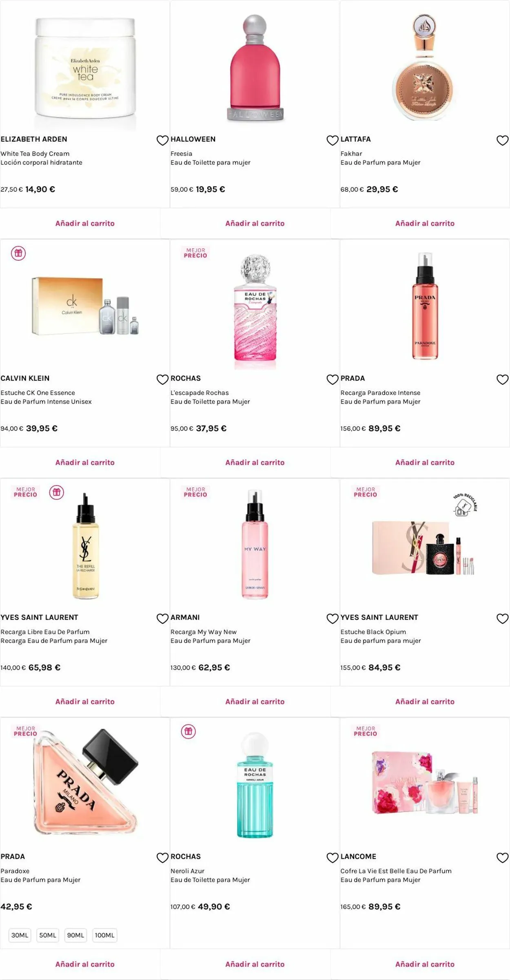View the Prada Paradoxe triangular bottle image
The height and width of the screenshot is (980, 510).
[x=85, y=781]
